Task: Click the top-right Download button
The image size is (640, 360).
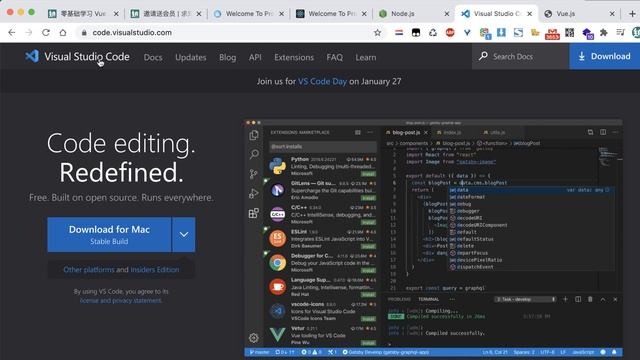Action: [604, 56]
